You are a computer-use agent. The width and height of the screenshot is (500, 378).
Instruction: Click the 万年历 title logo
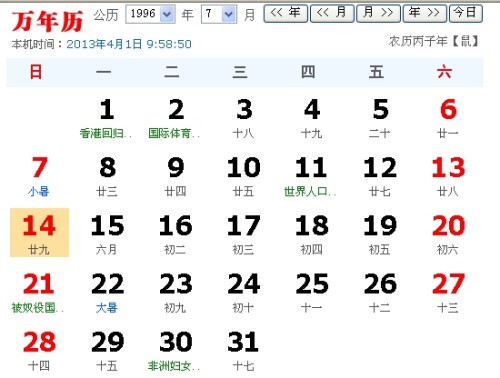47,21
